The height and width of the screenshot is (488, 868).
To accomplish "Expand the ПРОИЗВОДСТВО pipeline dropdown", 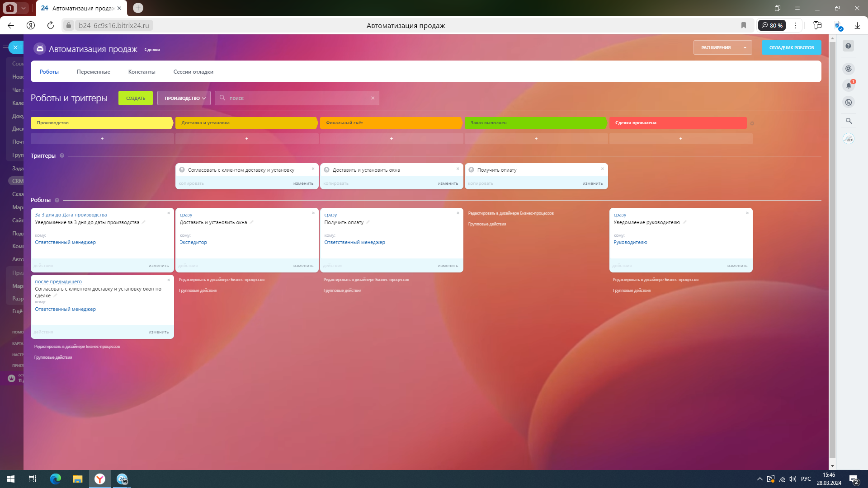I will [x=184, y=98].
